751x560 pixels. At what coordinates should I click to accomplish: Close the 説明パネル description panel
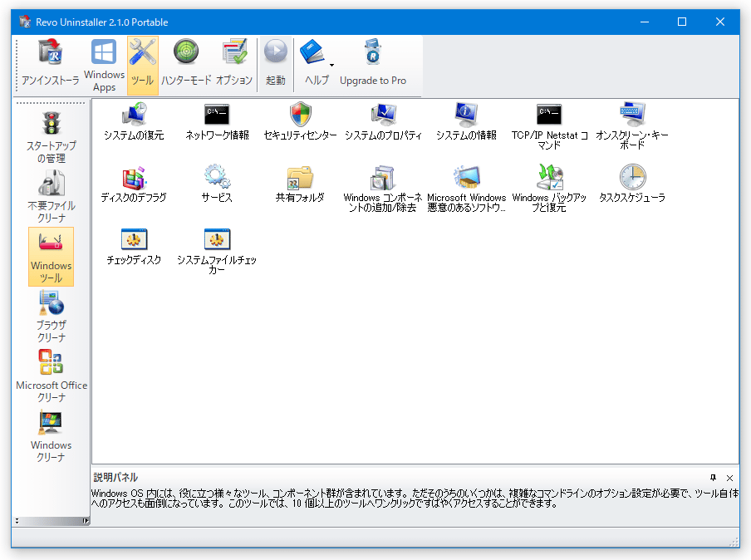[730, 478]
